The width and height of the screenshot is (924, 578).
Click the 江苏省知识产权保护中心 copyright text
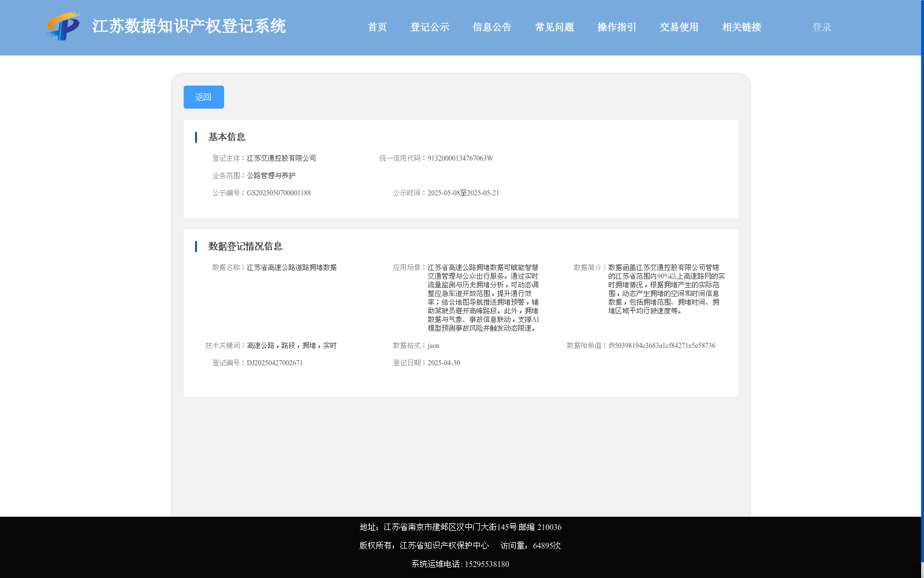(x=445, y=545)
